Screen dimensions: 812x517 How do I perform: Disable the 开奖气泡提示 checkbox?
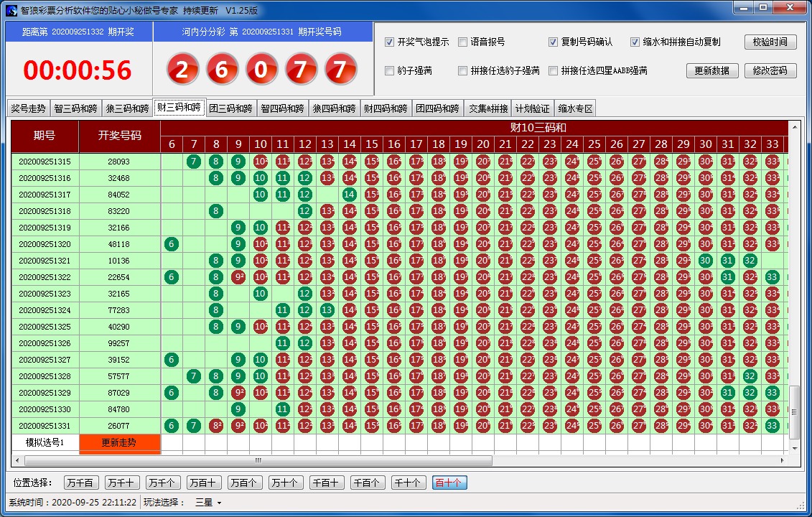click(390, 42)
